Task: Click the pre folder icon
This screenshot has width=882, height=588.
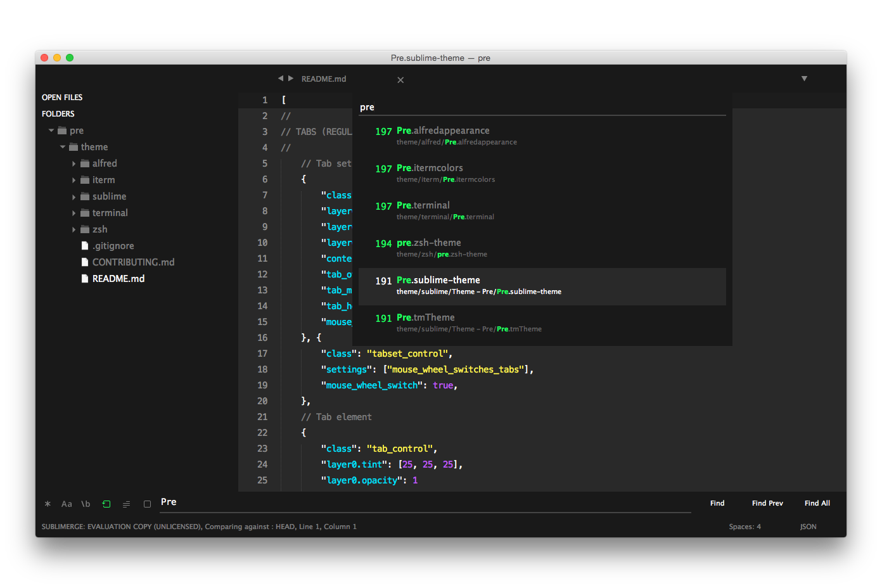Action: point(62,131)
